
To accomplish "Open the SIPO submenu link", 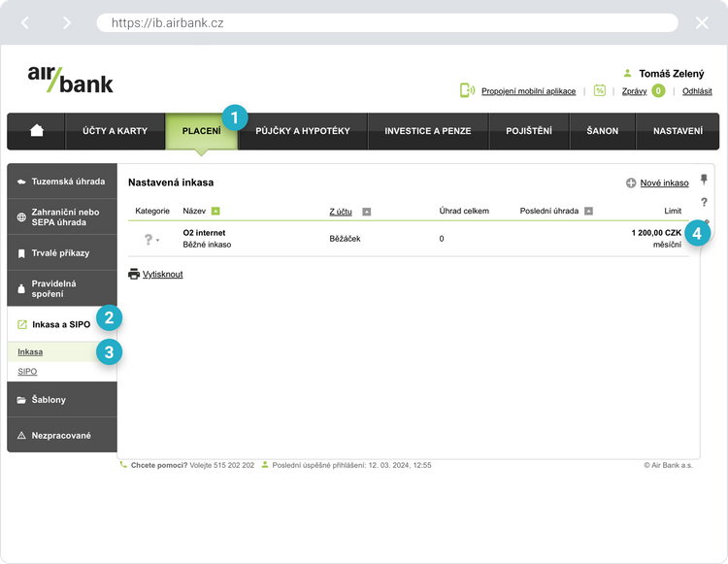I will pyautogui.click(x=27, y=371).
